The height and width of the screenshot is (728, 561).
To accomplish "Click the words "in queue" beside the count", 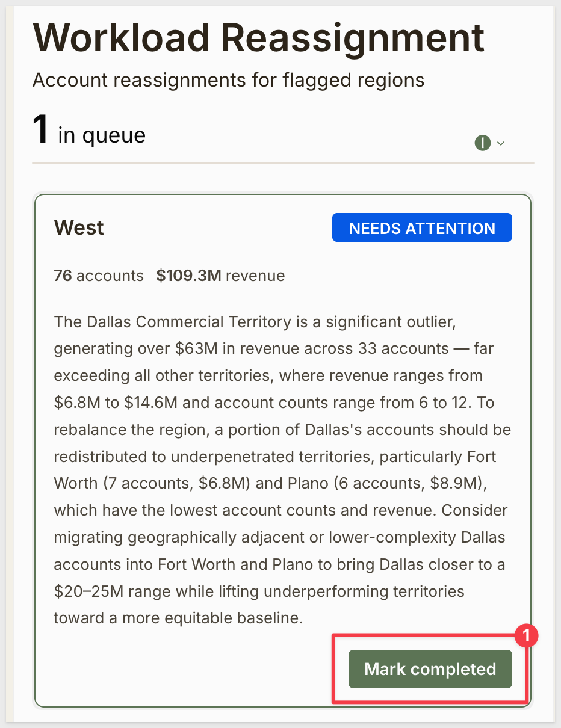I will [x=102, y=135].
